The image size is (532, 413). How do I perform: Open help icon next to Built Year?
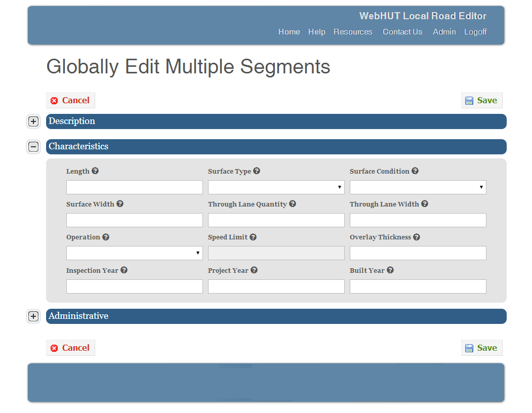point(390,270)
